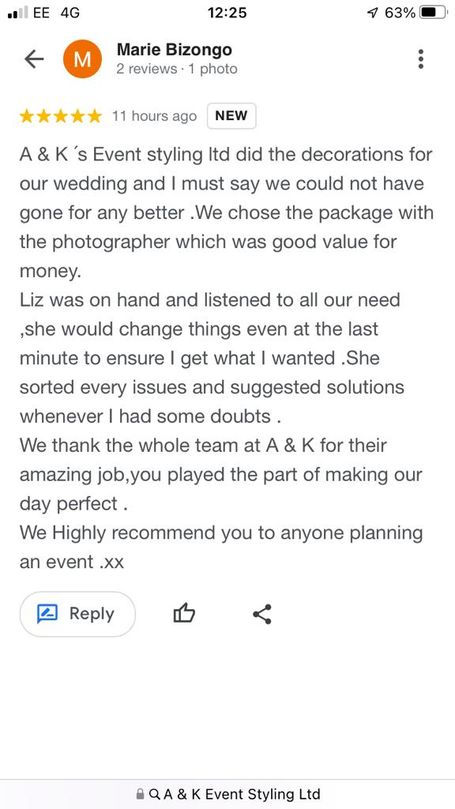Tap the padlock icon in address bar
The width and height of the screenshot is (455, 809).
pyautogui.click(x=140, y=794)
